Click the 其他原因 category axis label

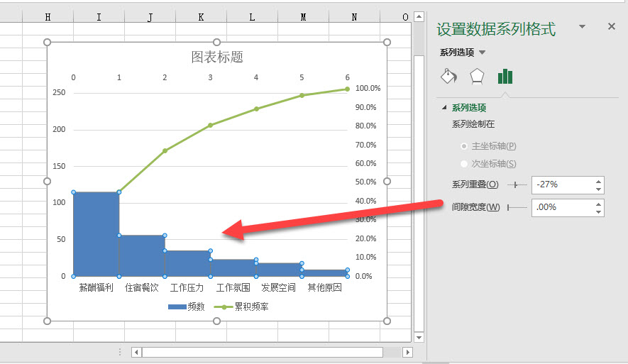(x=324, y=287)
